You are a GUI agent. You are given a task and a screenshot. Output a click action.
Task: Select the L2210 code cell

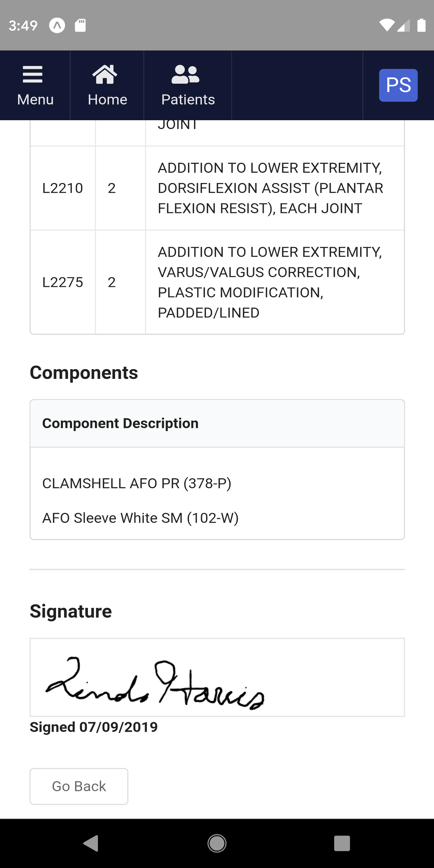[x=63, y=188]
